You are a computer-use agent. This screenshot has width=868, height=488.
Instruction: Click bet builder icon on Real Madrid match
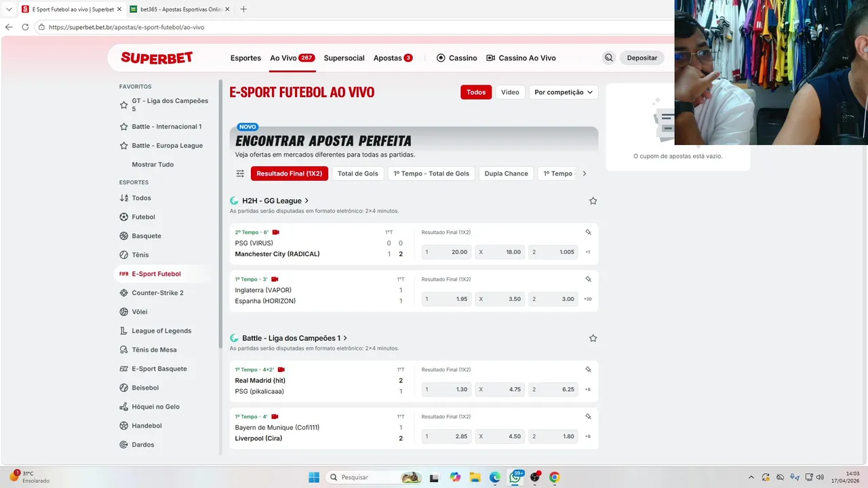588,369
